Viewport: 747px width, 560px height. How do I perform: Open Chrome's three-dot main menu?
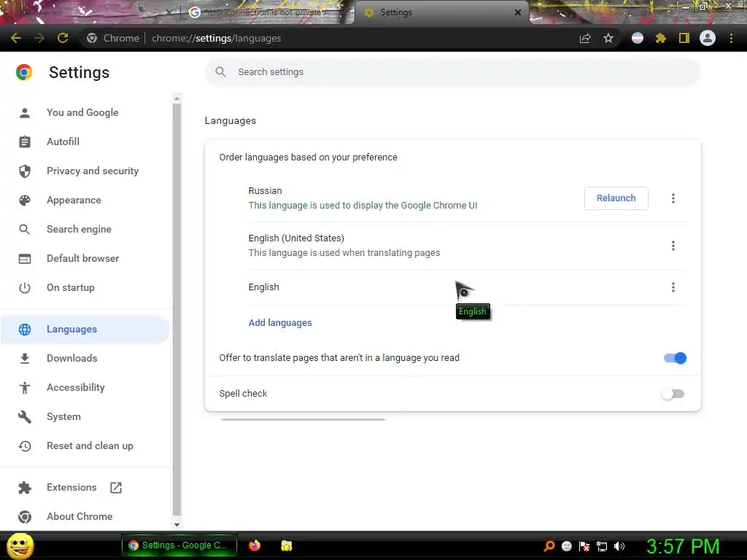tap(731, 38)
